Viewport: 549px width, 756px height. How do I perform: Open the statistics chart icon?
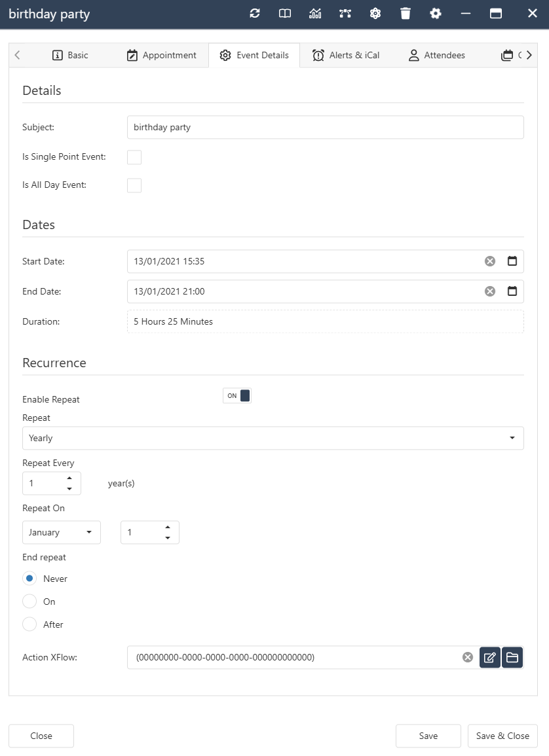tap(315, 13)
